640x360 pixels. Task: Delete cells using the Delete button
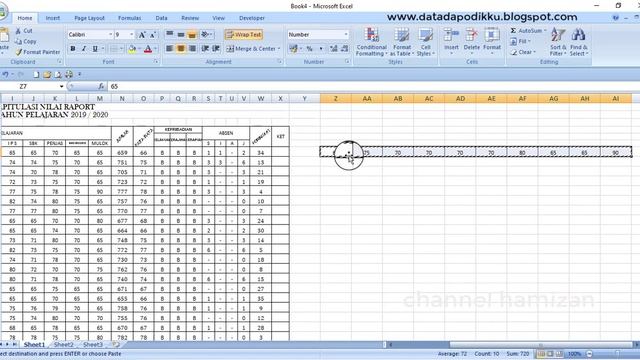tap(471, 42)
